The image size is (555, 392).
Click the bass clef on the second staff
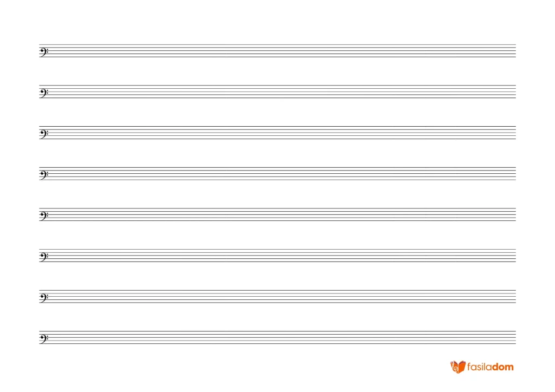(44, 93)
